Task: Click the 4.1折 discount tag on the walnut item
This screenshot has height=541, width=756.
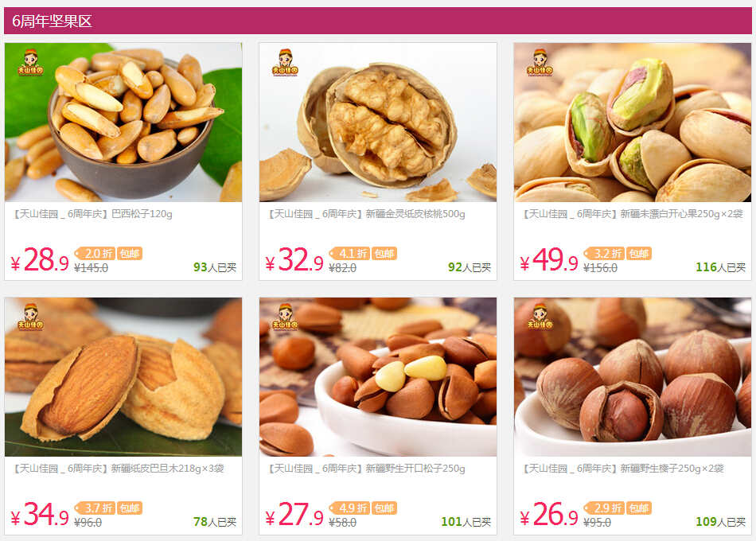Action: [349, 254]
